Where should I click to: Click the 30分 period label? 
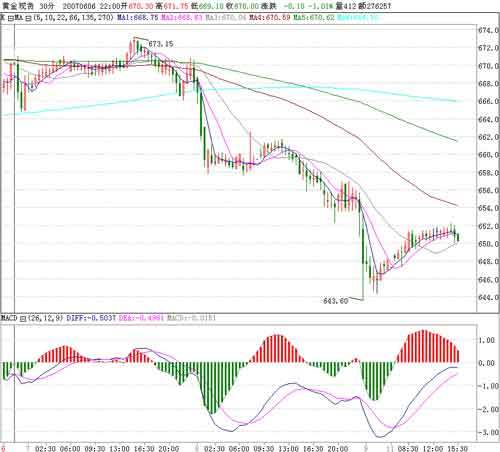coord(46,6)
